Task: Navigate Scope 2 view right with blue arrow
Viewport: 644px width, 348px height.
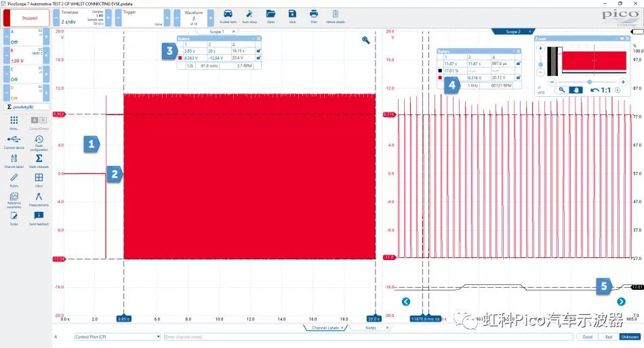Action: [621, 302]
